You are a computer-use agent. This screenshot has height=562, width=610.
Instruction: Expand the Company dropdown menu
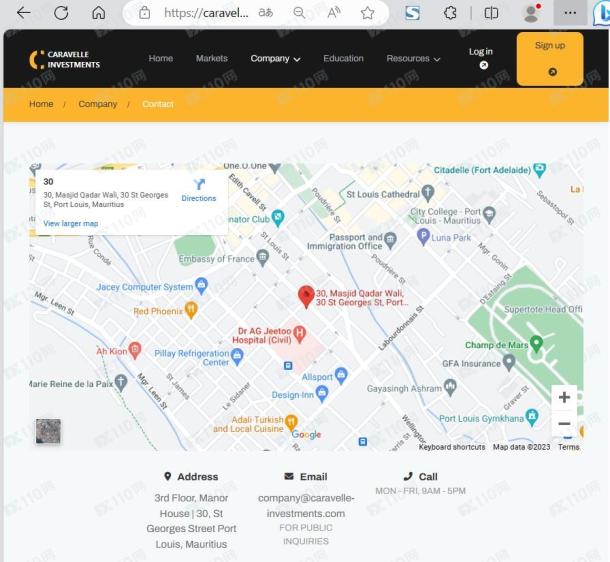coord(275,59)
